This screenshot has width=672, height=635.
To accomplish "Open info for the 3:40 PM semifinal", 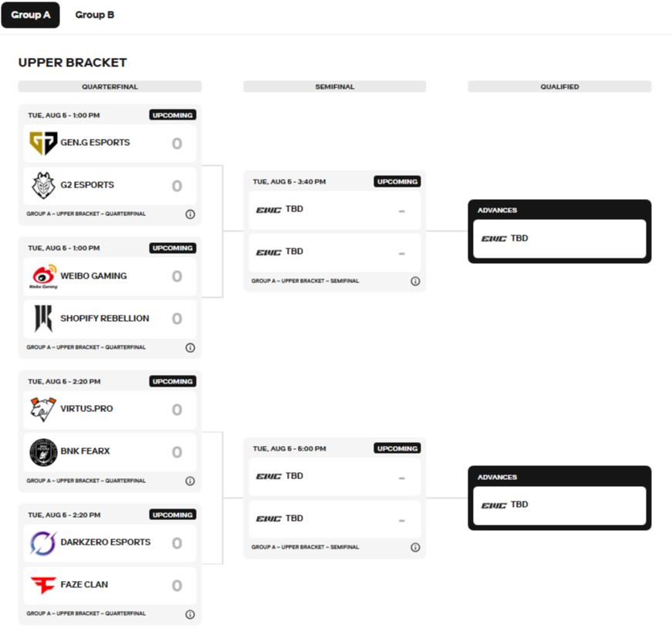I will point(415,282).
